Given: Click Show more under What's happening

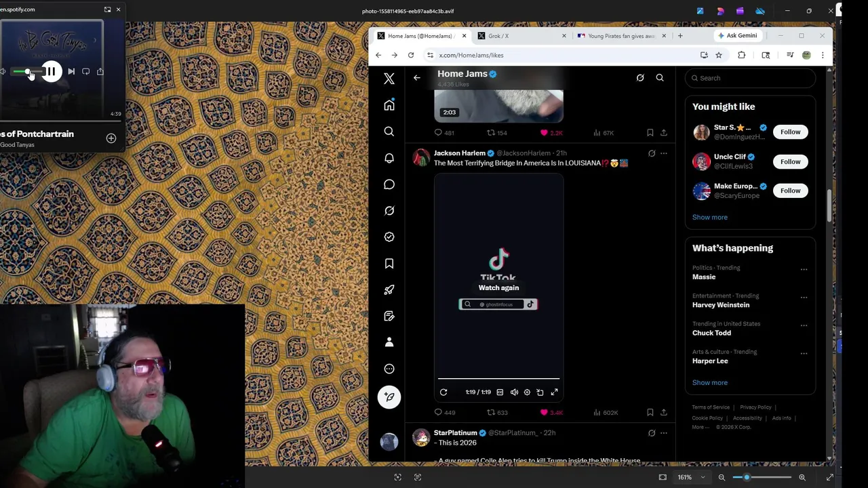Looking at the screenshot, I should click(709, 382).
